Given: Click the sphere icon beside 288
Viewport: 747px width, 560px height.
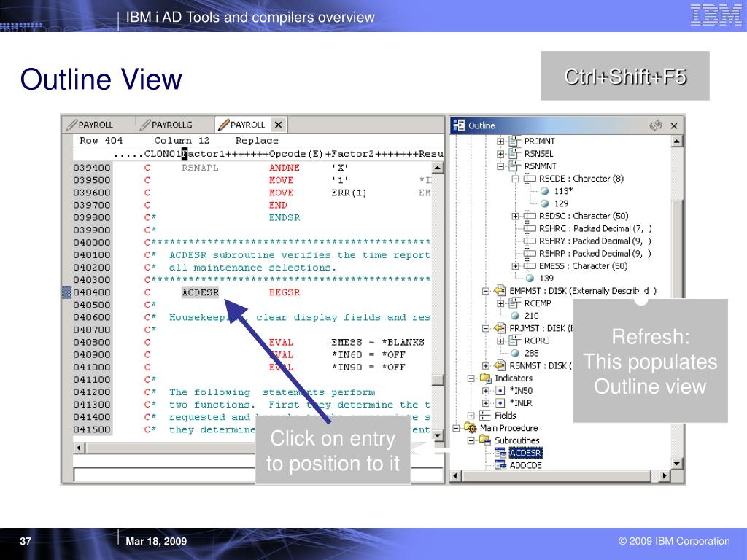Looking at the screenshot, I should point(515,353).
